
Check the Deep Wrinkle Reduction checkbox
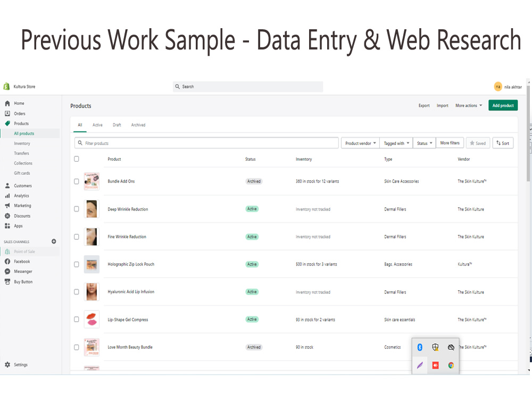point(76,209)
